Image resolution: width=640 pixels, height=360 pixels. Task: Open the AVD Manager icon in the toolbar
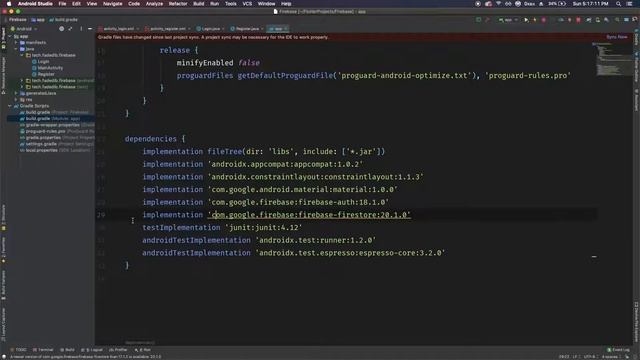pyautogui.click(x=598, y=20)
